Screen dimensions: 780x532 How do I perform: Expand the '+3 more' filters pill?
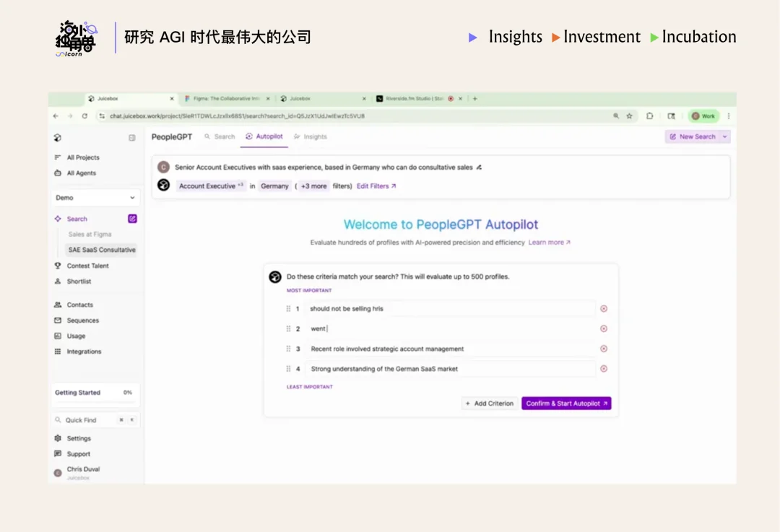point(312,185)
